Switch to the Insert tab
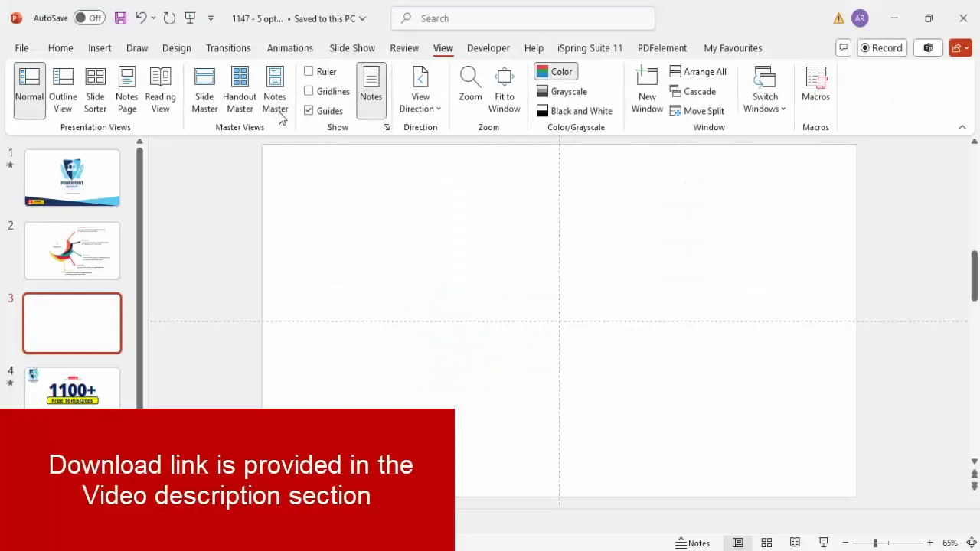 pyautogui.click(x=100, y=47)
